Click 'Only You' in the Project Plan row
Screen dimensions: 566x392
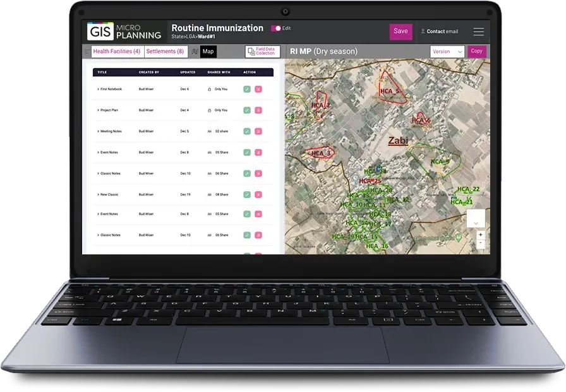(x=221, y=110)
